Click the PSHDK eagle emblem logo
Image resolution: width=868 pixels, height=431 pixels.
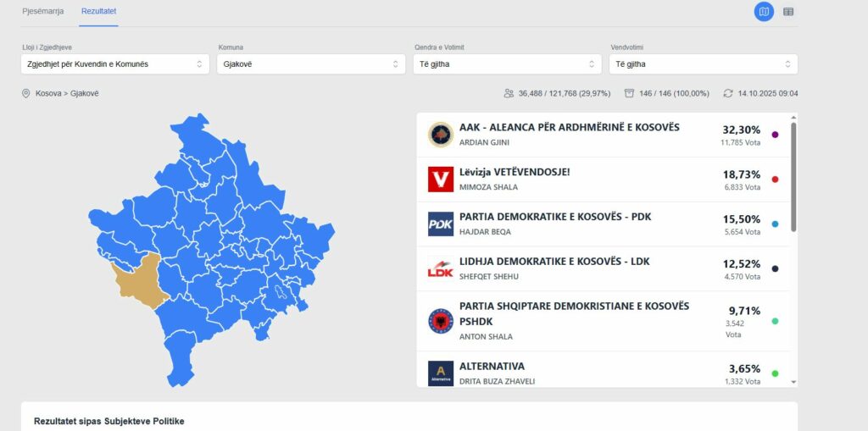pyautogui.click(x=441, y=321)
